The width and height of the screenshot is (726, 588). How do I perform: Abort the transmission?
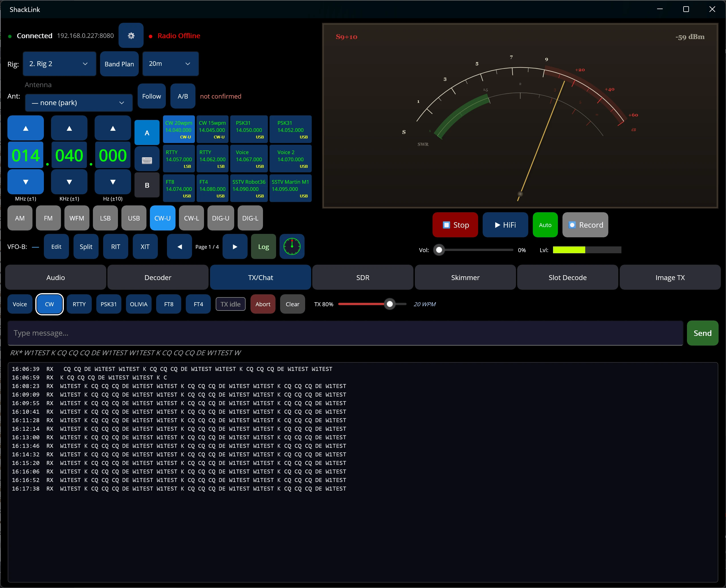point(263,304)
